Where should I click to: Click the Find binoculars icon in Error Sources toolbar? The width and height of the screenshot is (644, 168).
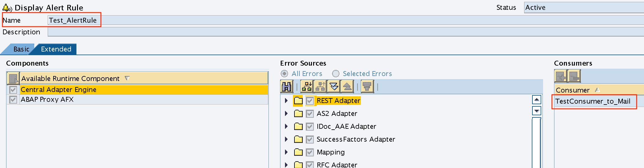pyautogui.click(x=287, y=87)
